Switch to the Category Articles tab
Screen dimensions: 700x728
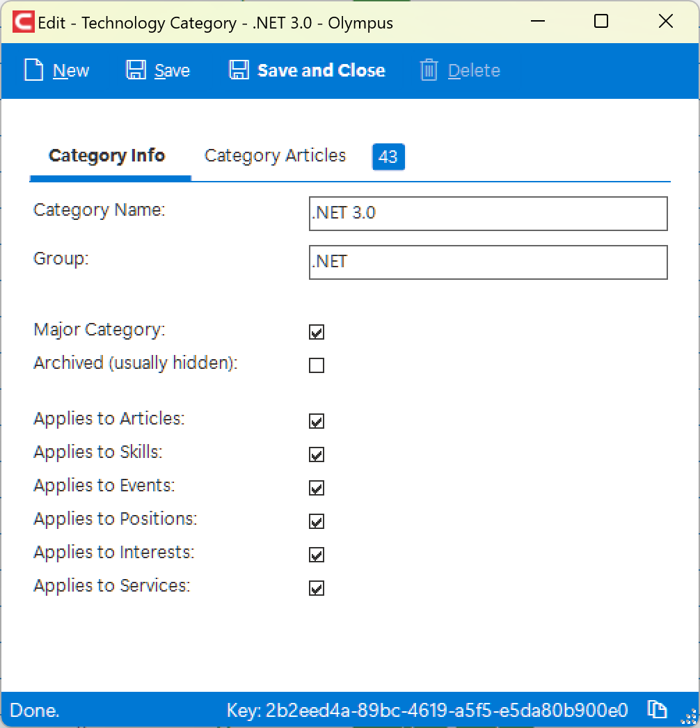pos(276,156)
